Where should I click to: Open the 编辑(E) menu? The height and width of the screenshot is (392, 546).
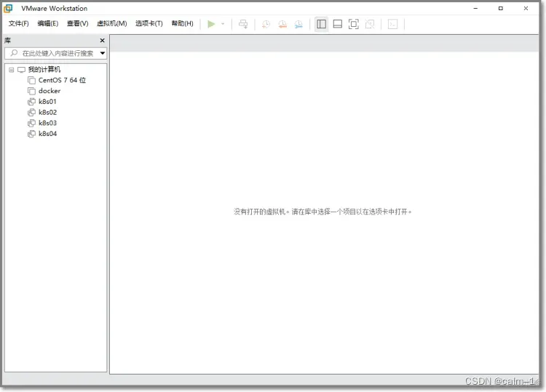point(48,23)
